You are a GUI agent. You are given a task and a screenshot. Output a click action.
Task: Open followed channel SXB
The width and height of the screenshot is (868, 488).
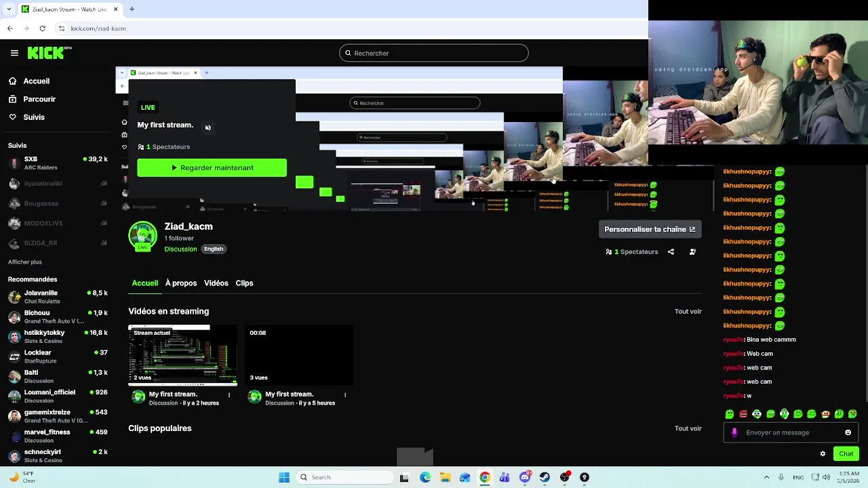(x=58, y=163)
